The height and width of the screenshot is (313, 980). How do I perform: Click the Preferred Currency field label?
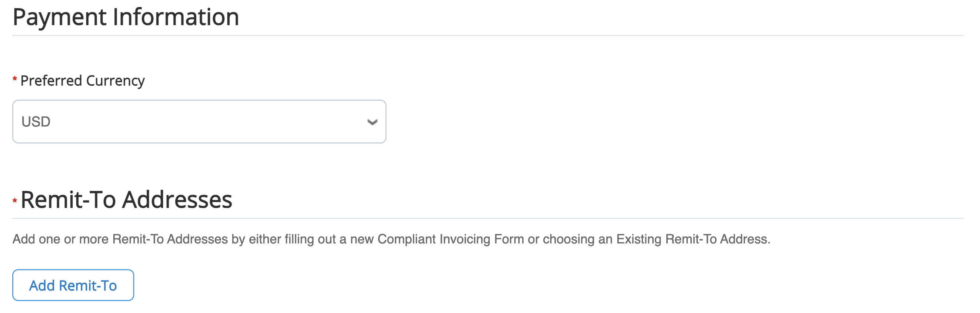point(82,81)
